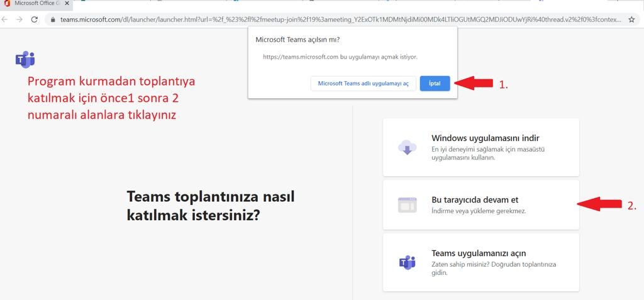
Task: Close the Microsoft Office browser tab
Action: (x=67, y=3)
